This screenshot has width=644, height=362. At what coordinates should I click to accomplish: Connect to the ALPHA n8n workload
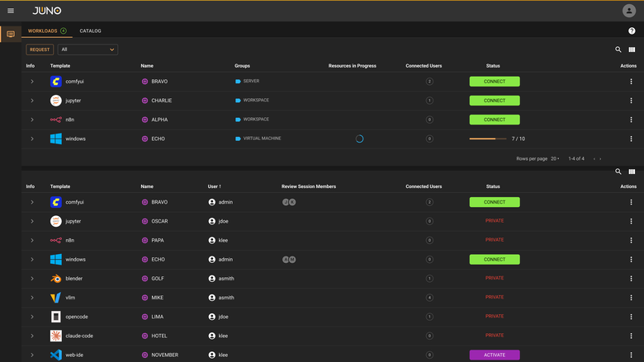coord(495,120)
